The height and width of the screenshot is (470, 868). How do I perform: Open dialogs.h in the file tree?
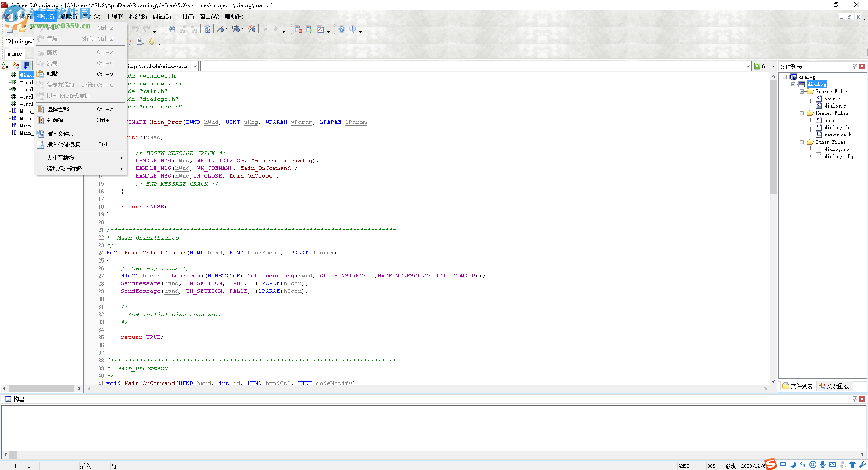click(836, 127)
